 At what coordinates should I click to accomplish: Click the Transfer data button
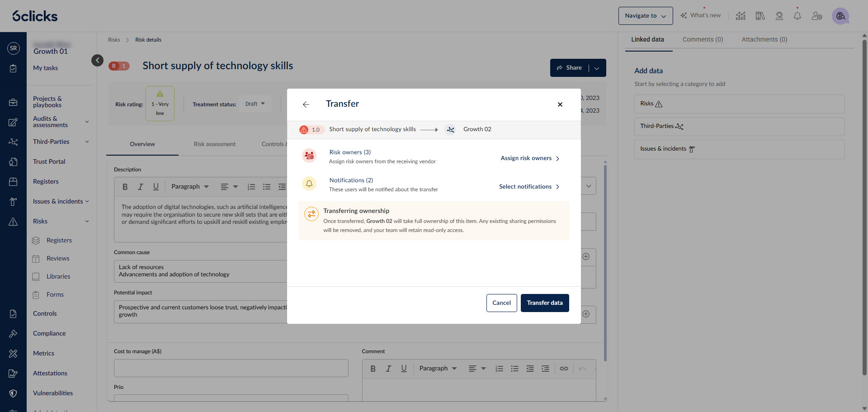544,303
